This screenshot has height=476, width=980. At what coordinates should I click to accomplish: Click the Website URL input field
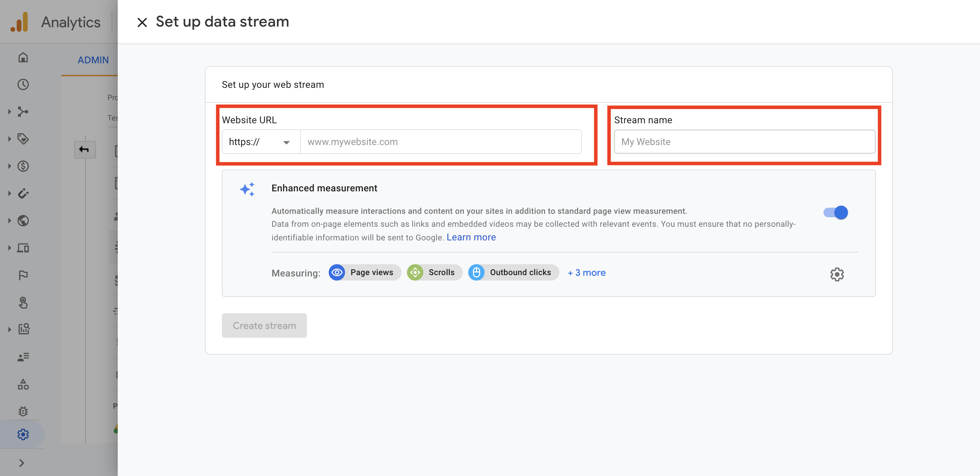441,142
